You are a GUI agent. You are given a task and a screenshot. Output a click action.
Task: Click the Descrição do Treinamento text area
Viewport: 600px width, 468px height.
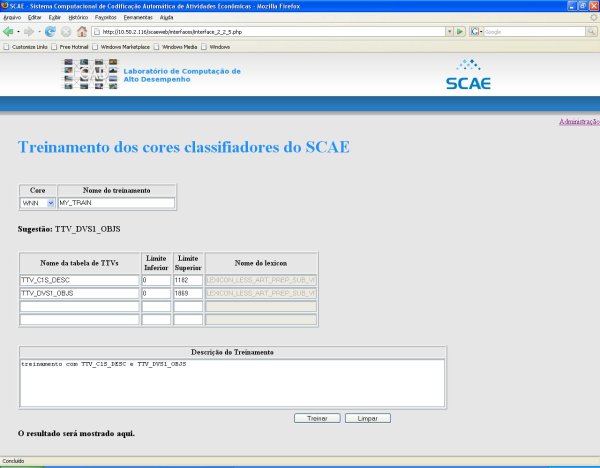click(232, 383)
